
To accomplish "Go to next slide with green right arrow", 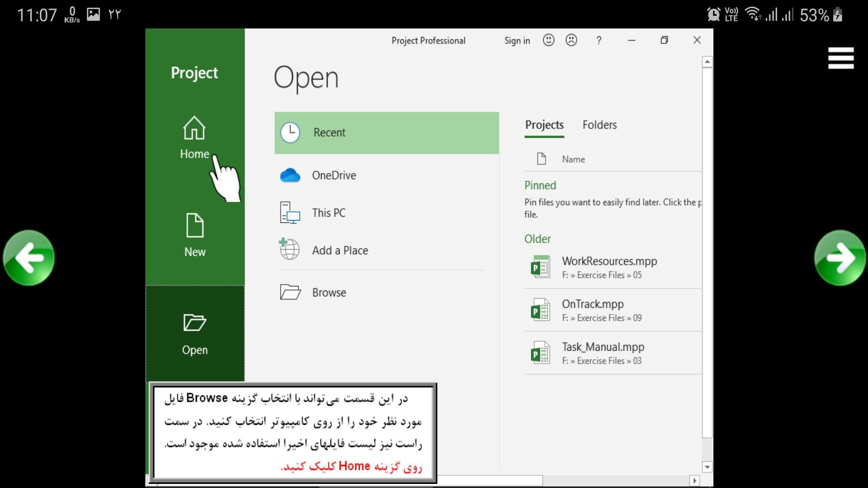I will coord(840,258).
